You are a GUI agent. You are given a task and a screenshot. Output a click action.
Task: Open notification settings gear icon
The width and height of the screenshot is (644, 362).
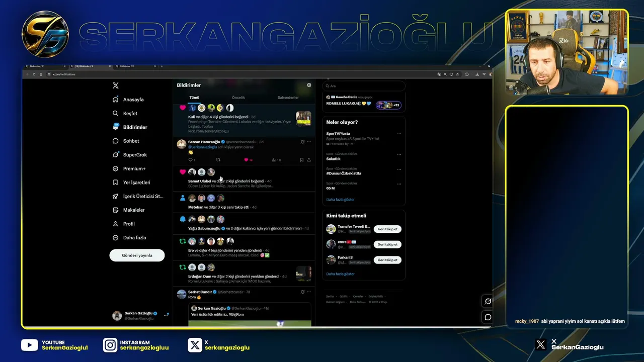point(309,85)
